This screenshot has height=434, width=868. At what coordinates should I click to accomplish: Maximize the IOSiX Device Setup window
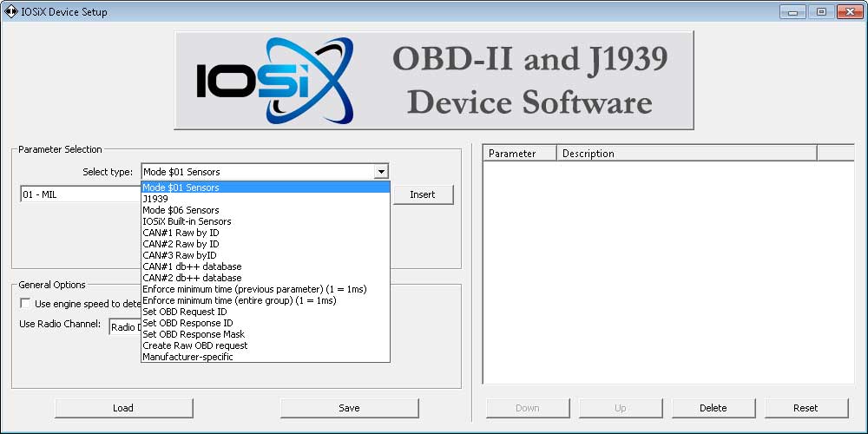click(x=821, y=11)
